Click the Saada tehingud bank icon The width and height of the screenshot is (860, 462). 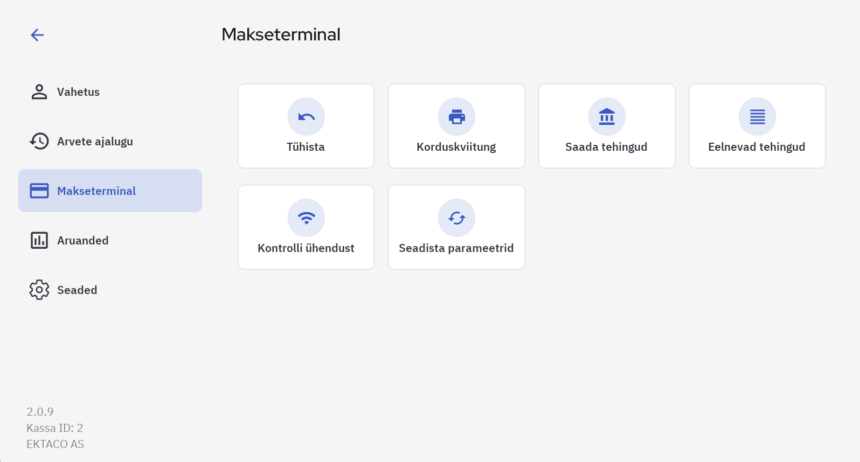pyautogui.click(x=607, y=117)
